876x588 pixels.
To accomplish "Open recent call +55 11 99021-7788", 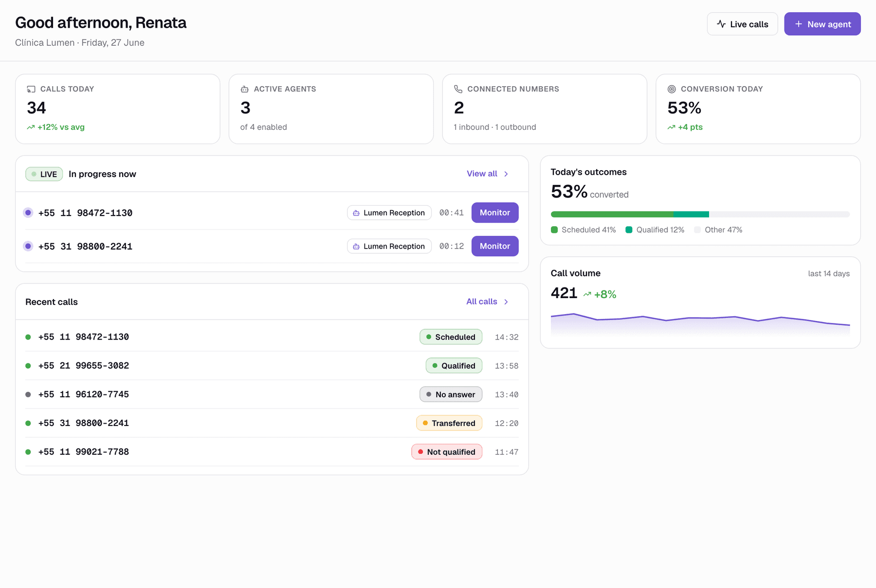I will [x=272, y=452].
